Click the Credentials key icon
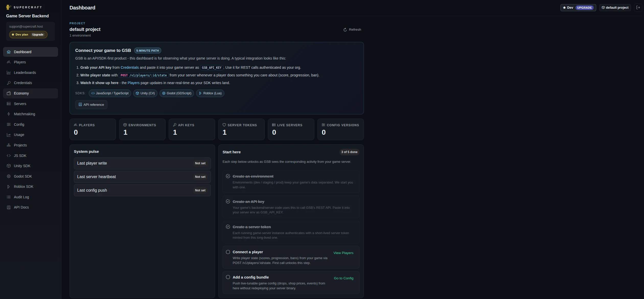 tap(9, 83)
